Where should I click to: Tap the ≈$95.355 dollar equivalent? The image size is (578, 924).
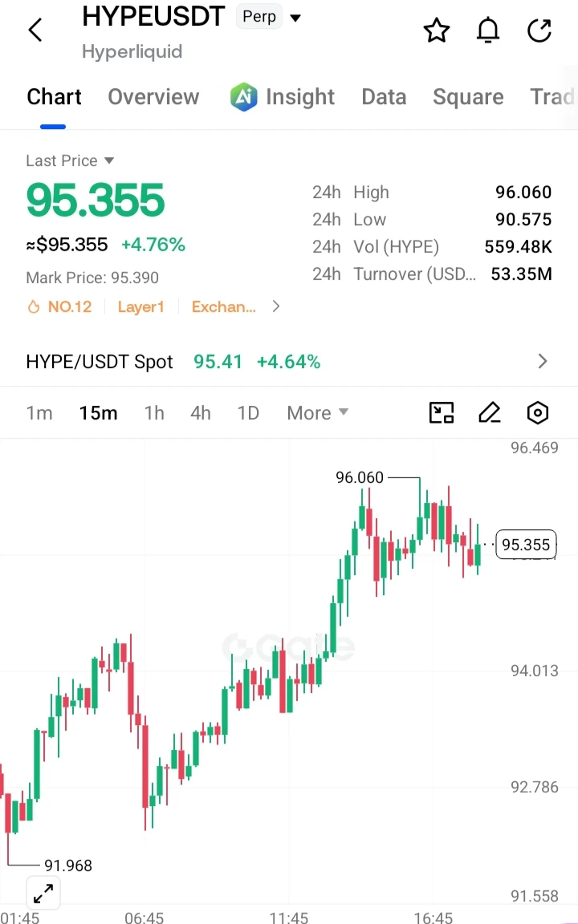point(67,244)
